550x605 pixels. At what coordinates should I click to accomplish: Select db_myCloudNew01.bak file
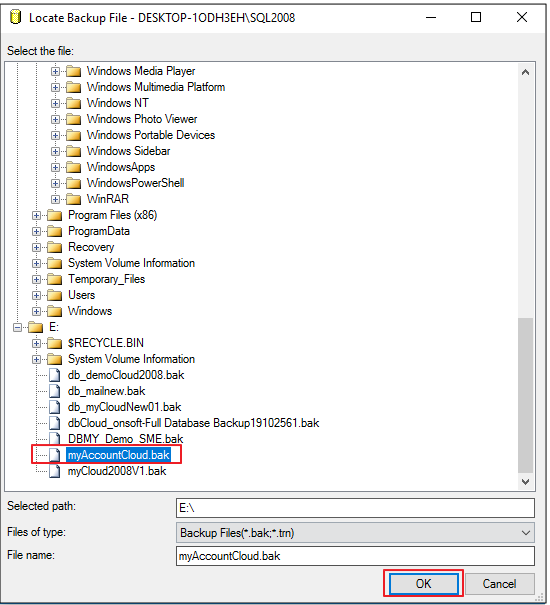click(x=124, y=407)
